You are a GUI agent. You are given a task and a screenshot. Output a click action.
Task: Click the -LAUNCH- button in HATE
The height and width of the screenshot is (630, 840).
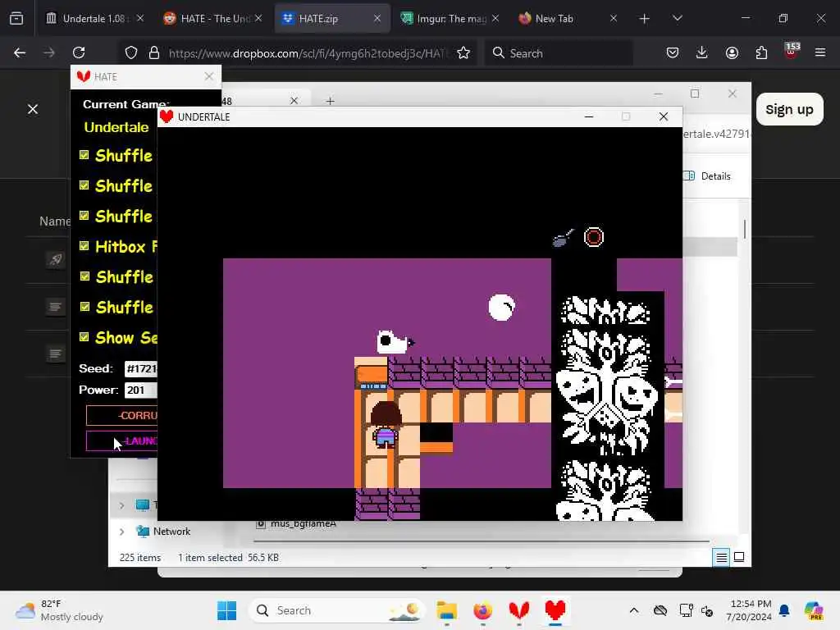point(122,441)
